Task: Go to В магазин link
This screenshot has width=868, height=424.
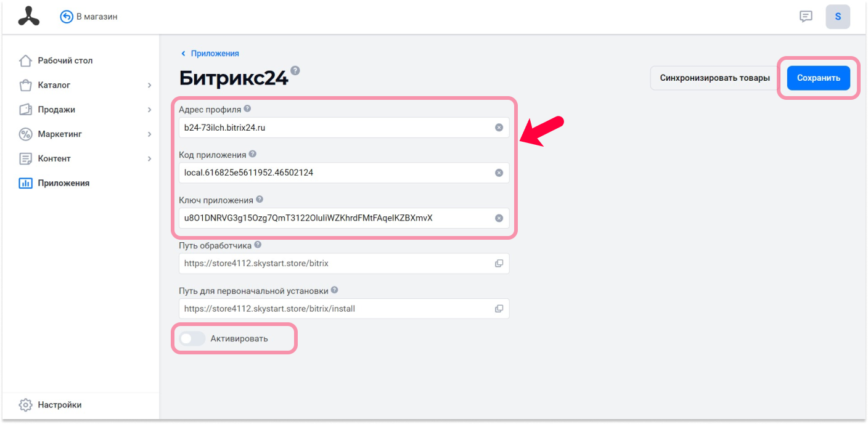Action: pyautogui.click(x=97, y=17)
